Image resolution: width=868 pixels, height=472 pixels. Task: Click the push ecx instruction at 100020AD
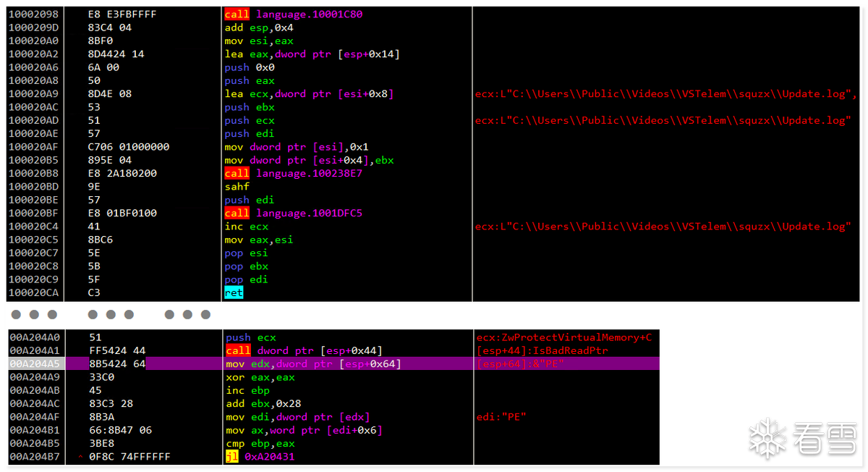(249, 120)
